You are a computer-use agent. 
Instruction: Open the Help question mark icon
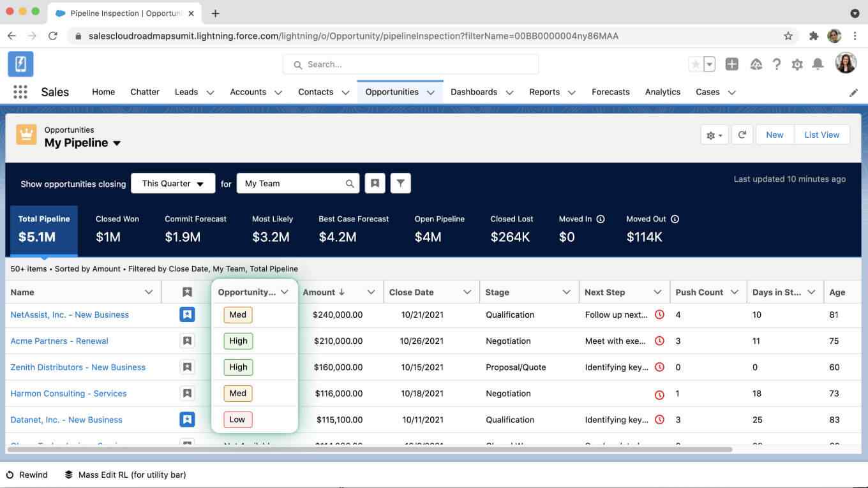click(777, 64)
